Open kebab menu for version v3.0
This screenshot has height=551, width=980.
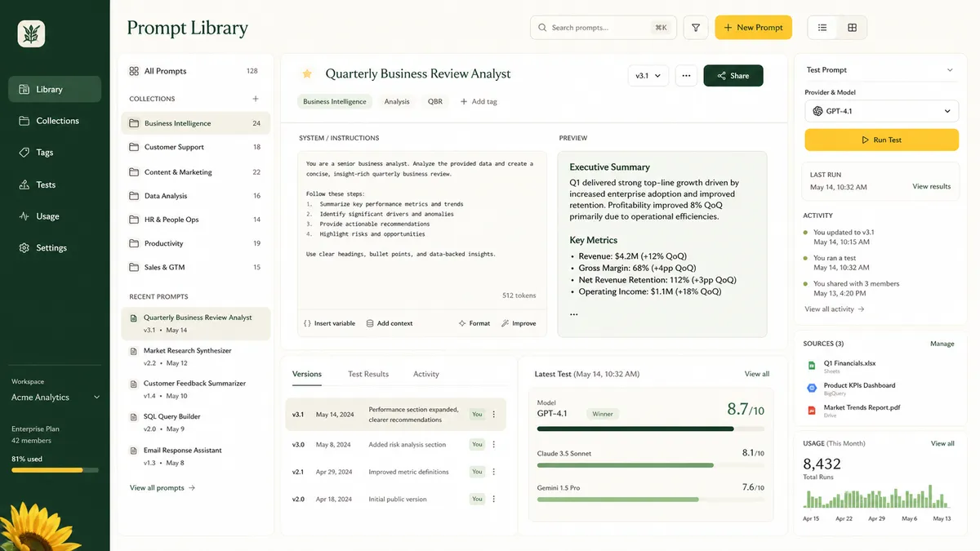pyautogui.click(x=493, y=445)
